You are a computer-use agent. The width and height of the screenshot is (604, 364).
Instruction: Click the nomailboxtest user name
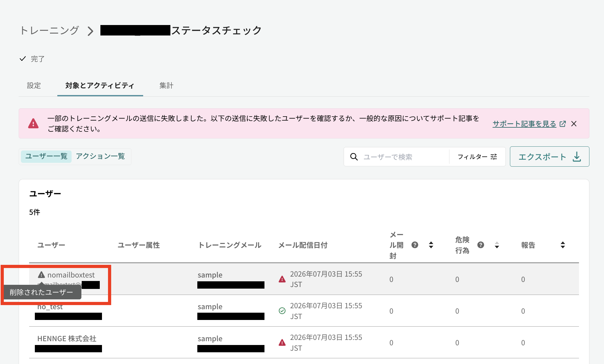71,275
